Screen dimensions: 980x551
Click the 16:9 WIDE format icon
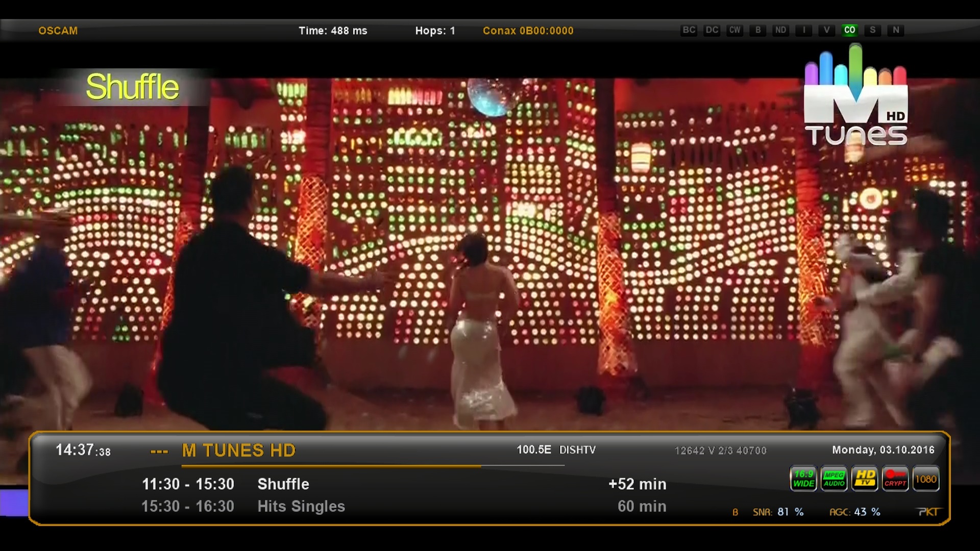click(x=803, y=479)
